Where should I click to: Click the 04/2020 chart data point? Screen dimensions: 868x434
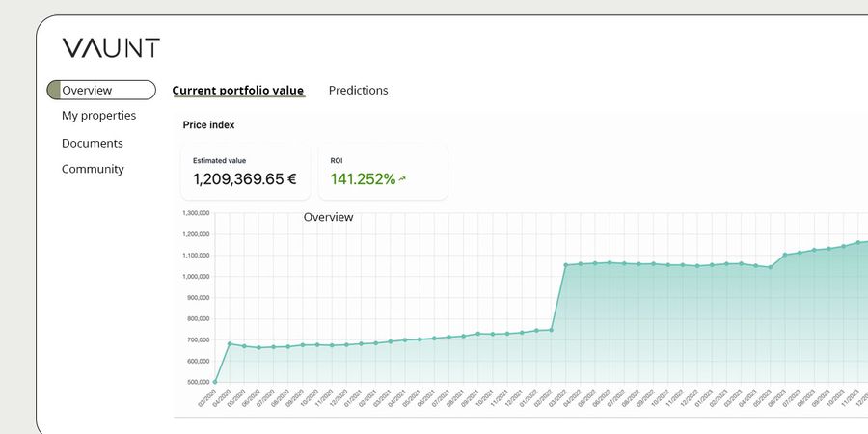(230, 343)
